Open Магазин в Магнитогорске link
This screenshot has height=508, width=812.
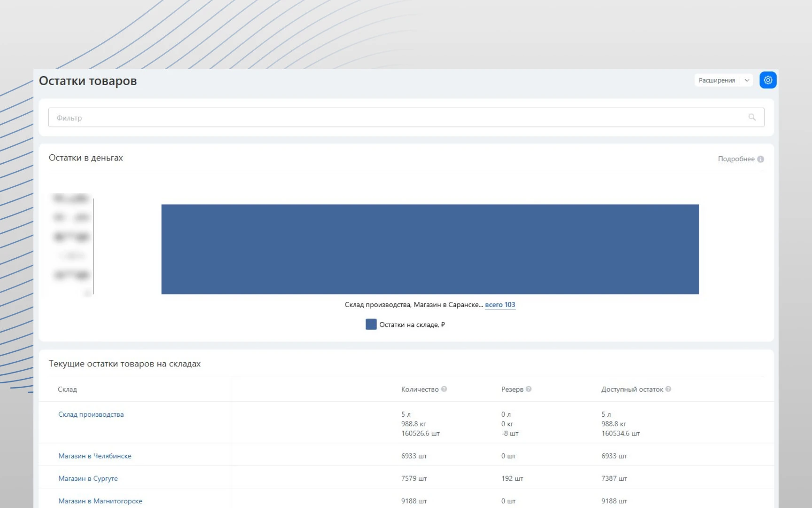(x=100, y=501)
